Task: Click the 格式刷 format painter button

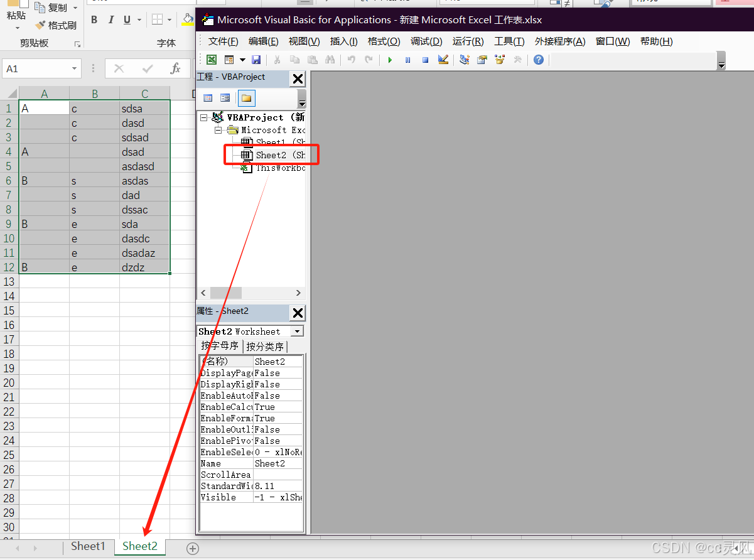Action: [57, 26]
